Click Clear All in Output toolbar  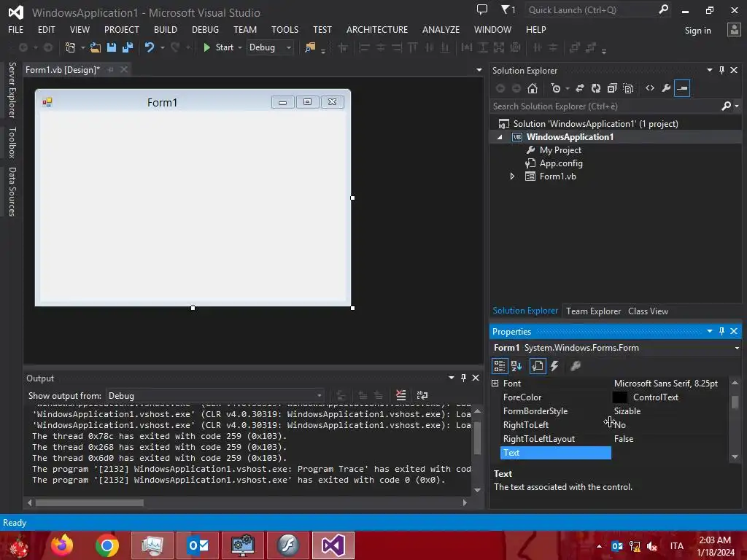point(400,395)
